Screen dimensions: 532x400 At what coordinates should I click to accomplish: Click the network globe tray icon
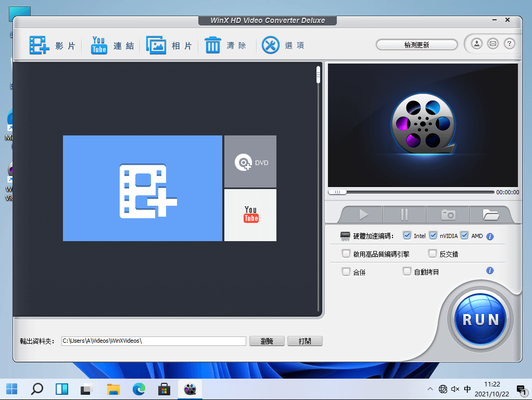coord(443,389)
